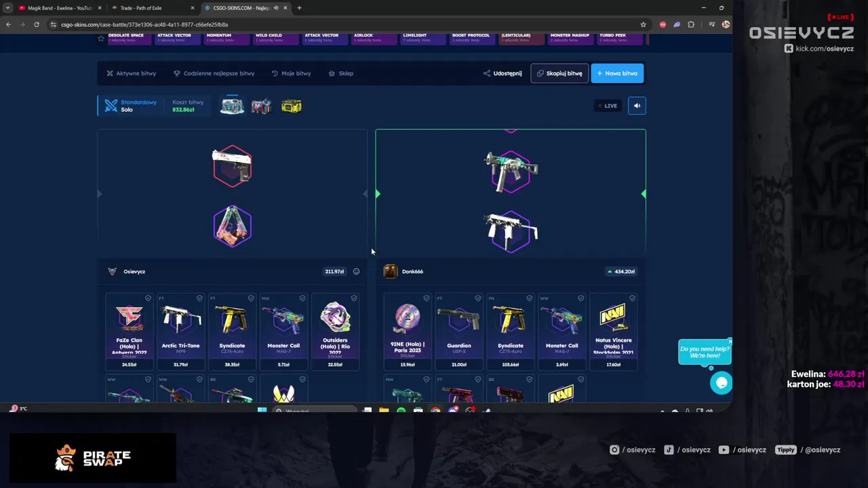
Task: Select the first case icon in battle header
Action: click(x=232, y=106)
